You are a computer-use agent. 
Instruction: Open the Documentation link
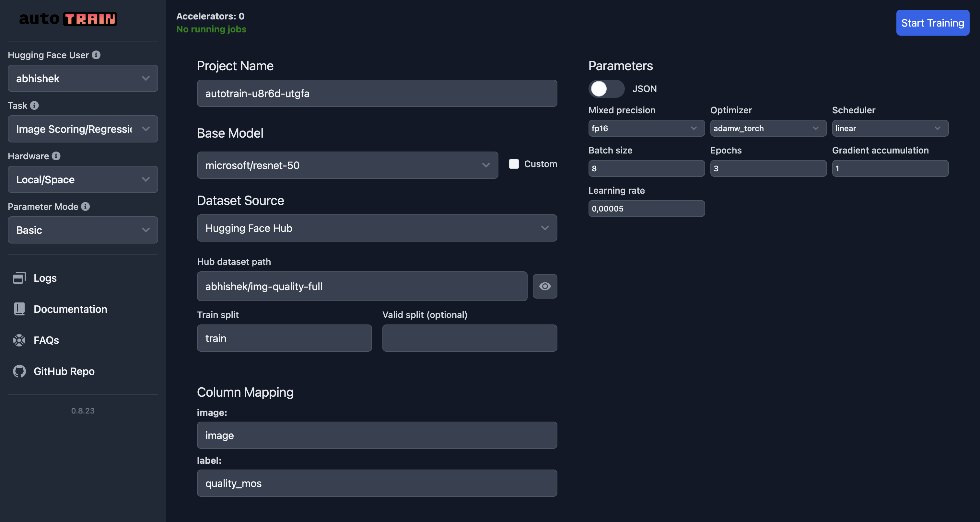coord(70,309)
